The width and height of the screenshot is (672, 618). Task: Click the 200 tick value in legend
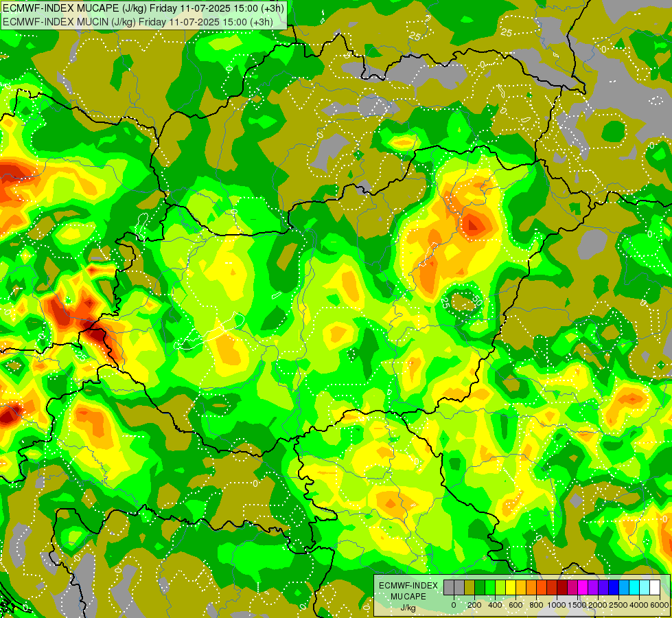[x=474, y=605]
